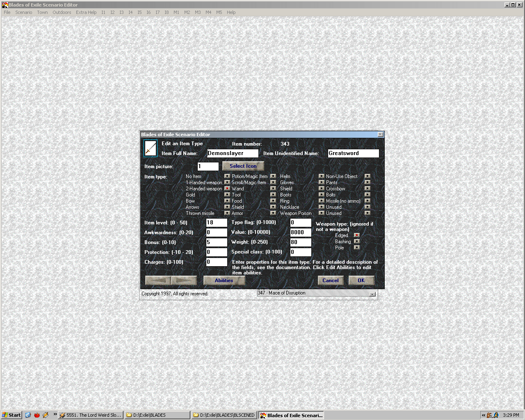Screen dimensions: 525x420
Task: Click the Select Icon button
Action: (243, 166)
